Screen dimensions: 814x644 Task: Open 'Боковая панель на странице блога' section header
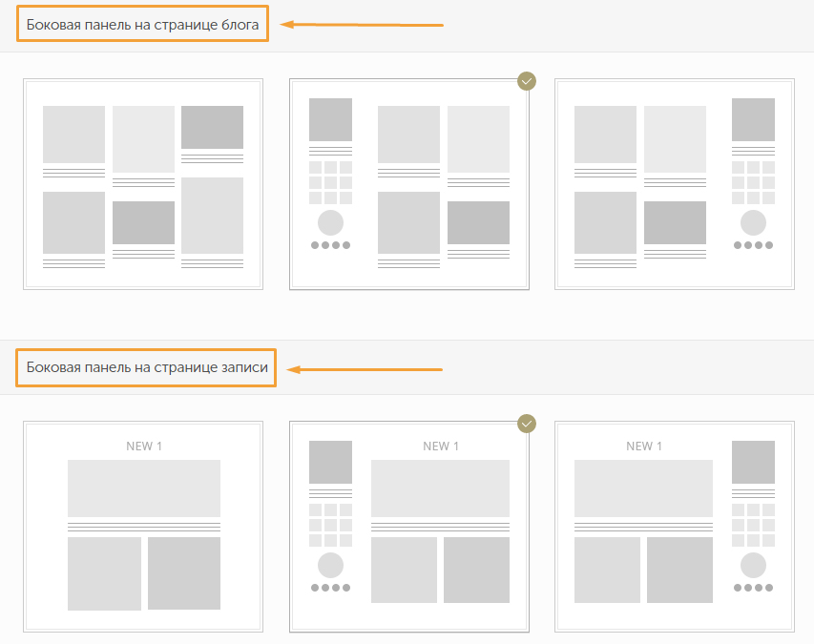143,25
